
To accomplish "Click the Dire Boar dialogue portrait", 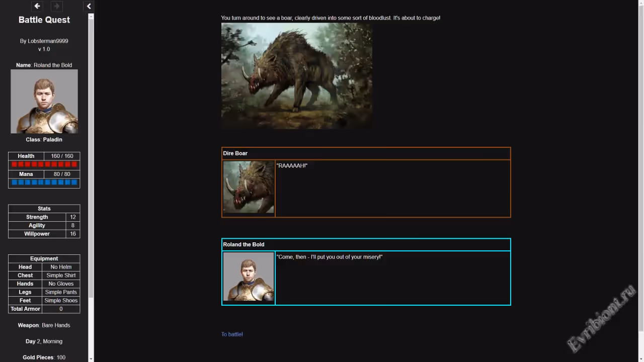I will coord(249,187).
